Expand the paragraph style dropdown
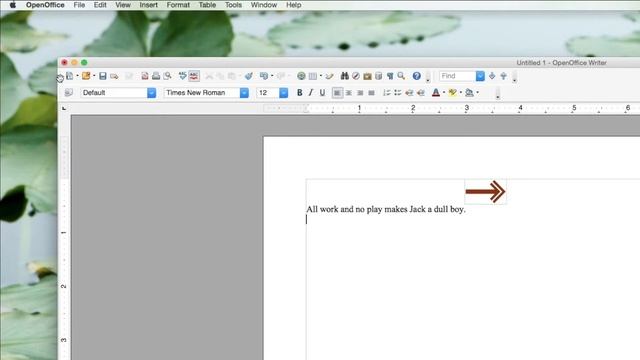 click(x=151, y=93)
